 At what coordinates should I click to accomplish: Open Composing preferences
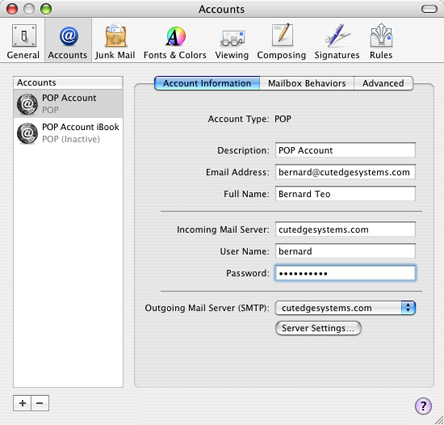(281, 41)
